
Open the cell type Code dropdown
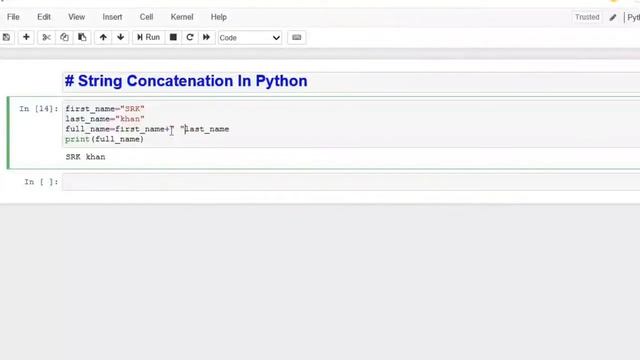[x=250, y=38]
